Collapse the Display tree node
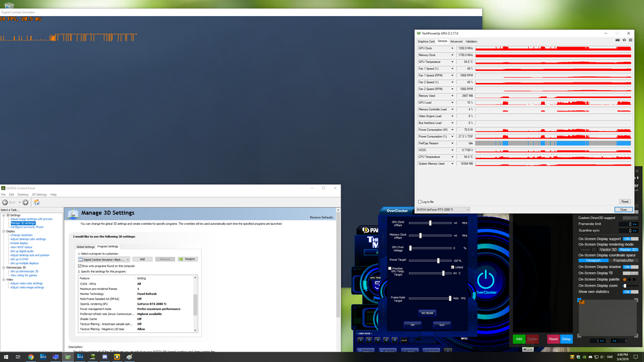This screenshot has height=362, width=644. (4, 231)
